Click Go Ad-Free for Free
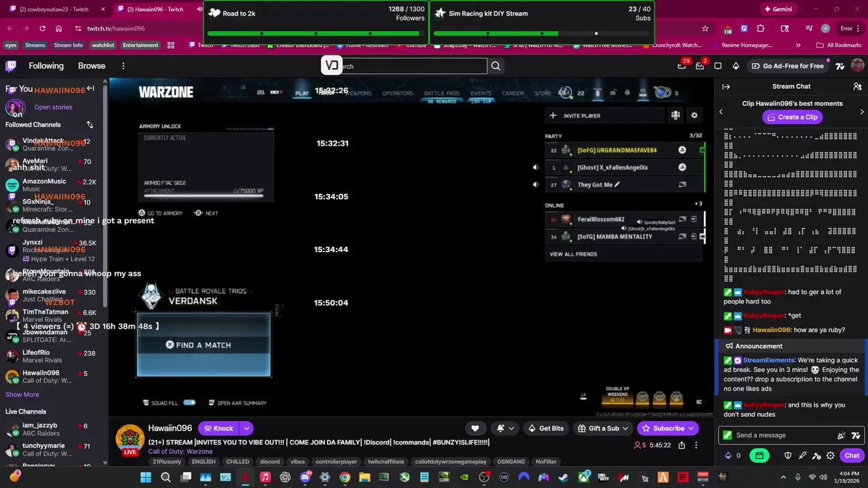 click(x=787, y=66)
